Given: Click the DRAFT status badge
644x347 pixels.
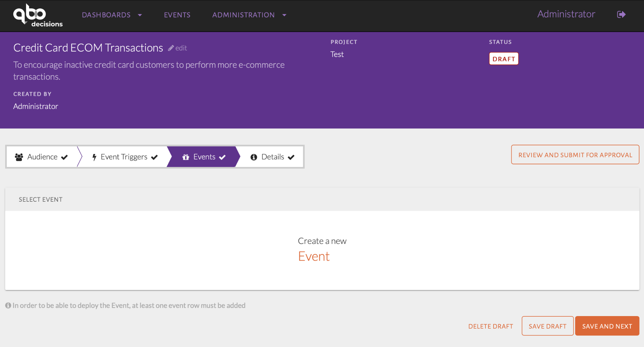Looking at the screenshot, I should [x=504, y=59].
